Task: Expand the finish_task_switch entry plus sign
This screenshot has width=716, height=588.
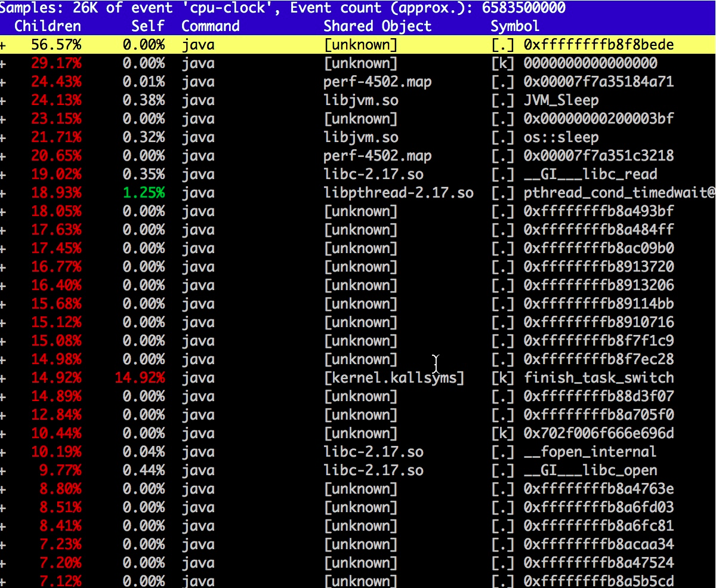Action: pyautogui.click(x=3, y=378)
